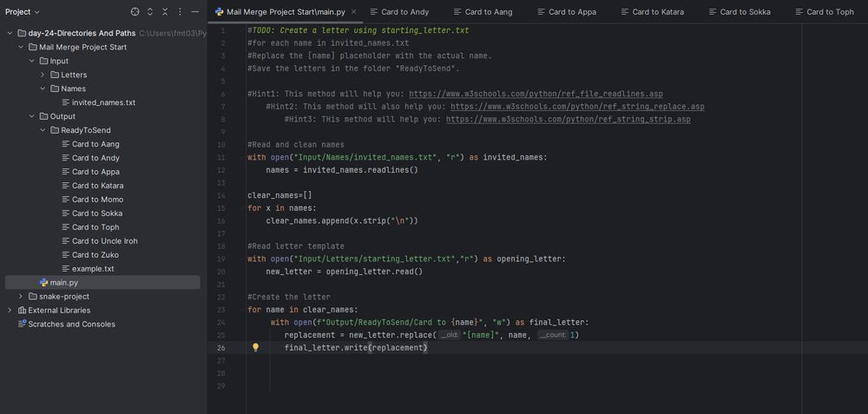Image resolution: width=868 pixels, height=414 pixels.
Task: Click line number 11 in the gutter
Action: [x=222, y=157]
